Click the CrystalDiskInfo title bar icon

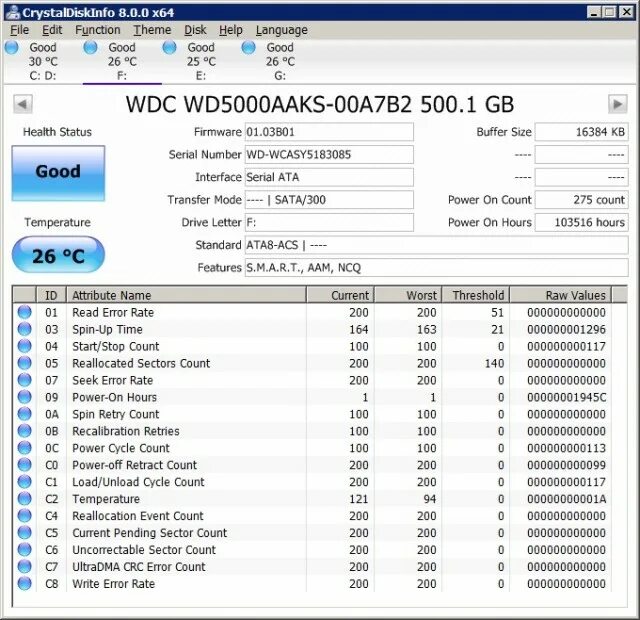pyautogui.click(x=13, y=13)
